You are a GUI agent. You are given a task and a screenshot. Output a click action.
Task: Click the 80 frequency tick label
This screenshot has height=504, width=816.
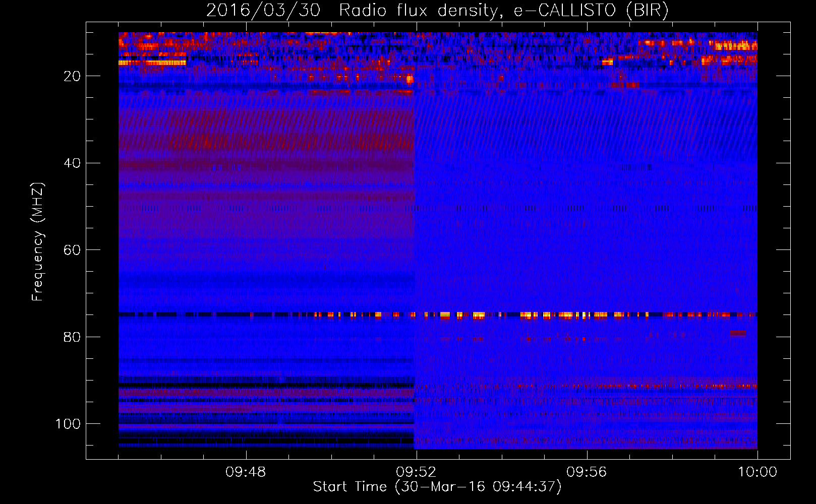72,337
